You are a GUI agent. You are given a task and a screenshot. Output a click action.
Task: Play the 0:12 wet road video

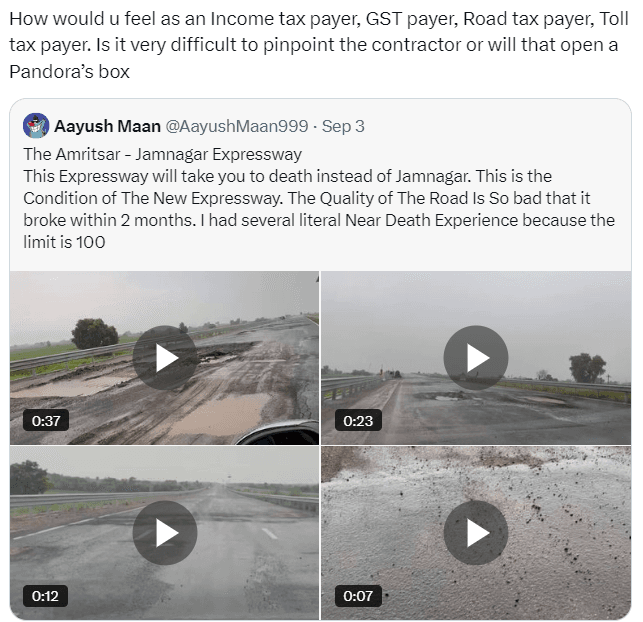165,533
